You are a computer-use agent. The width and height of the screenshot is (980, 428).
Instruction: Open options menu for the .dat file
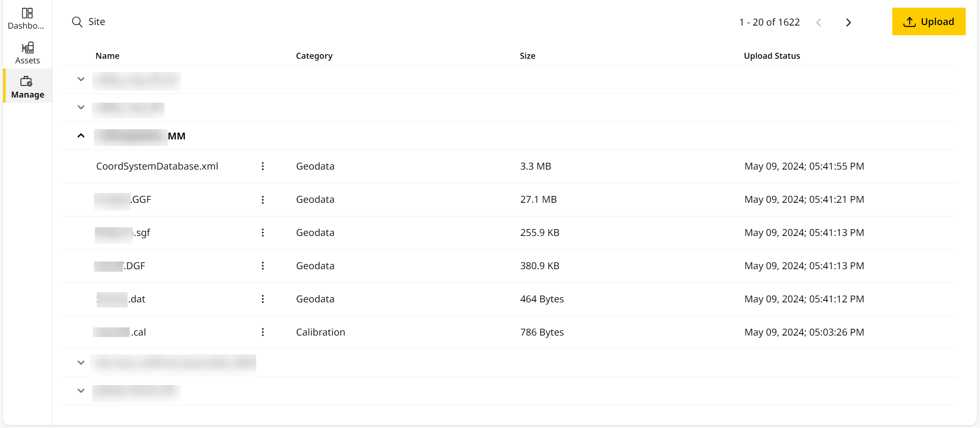click(263, 299)
